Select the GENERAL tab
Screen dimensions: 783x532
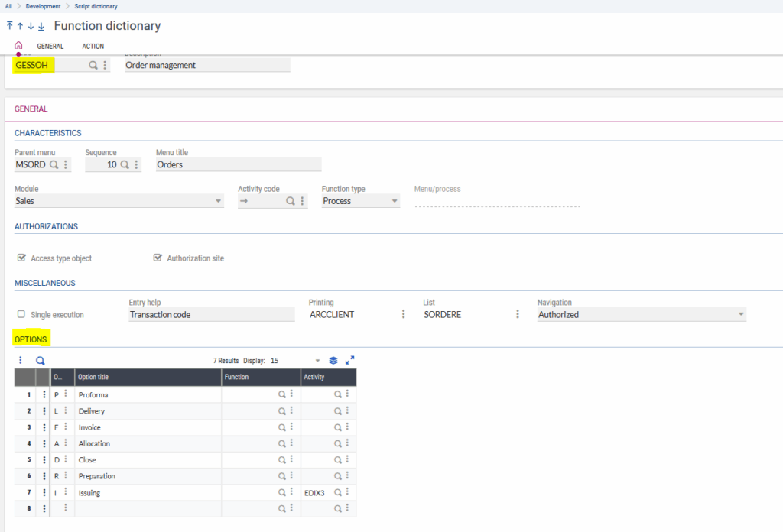click(50, 46)
